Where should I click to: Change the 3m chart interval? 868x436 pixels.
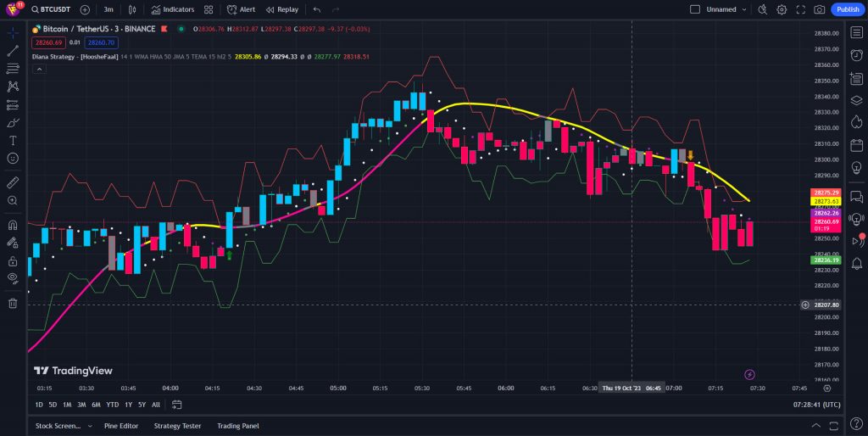click(x=108, y=9)
